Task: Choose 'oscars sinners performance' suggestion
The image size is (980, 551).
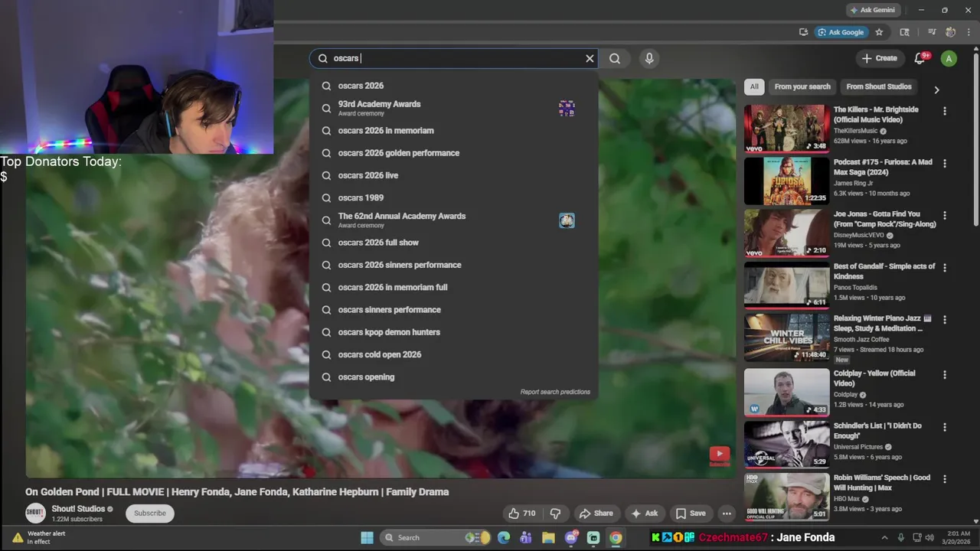Action: (x=453, y=310)
